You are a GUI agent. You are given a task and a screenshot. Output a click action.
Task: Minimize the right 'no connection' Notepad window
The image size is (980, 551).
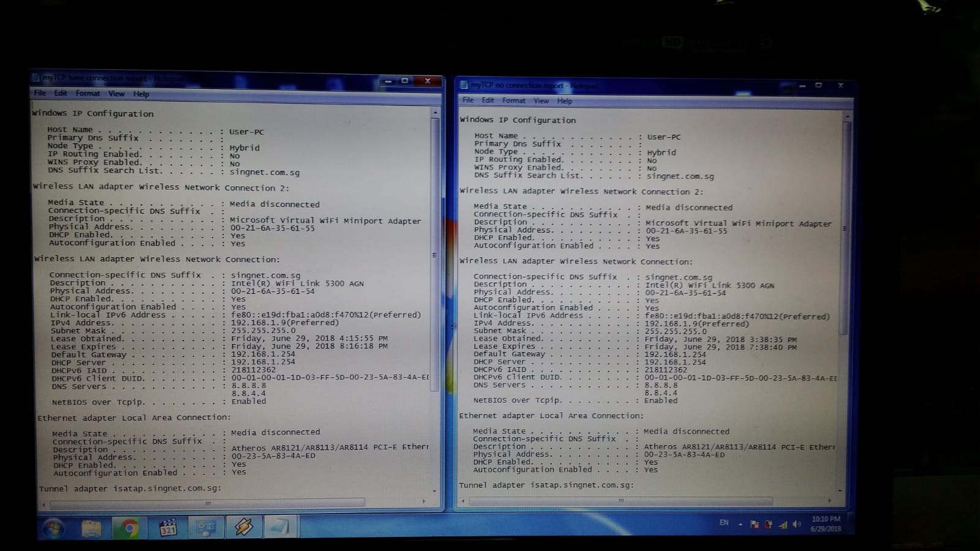click(x=801, y=86)
